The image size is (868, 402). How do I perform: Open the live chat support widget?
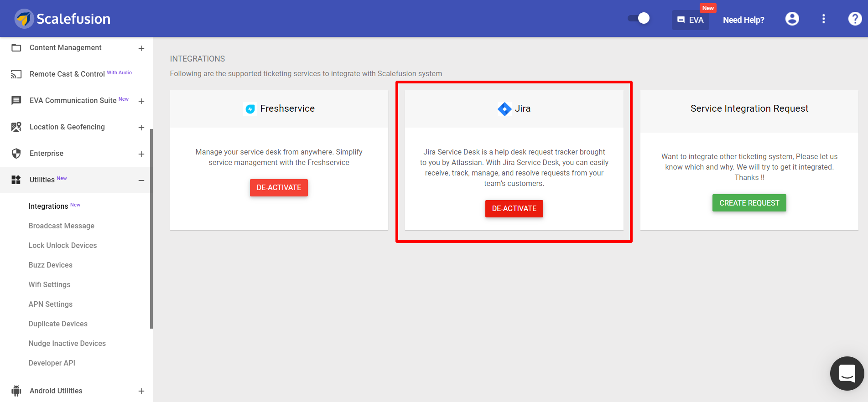[x=847, y=373]
